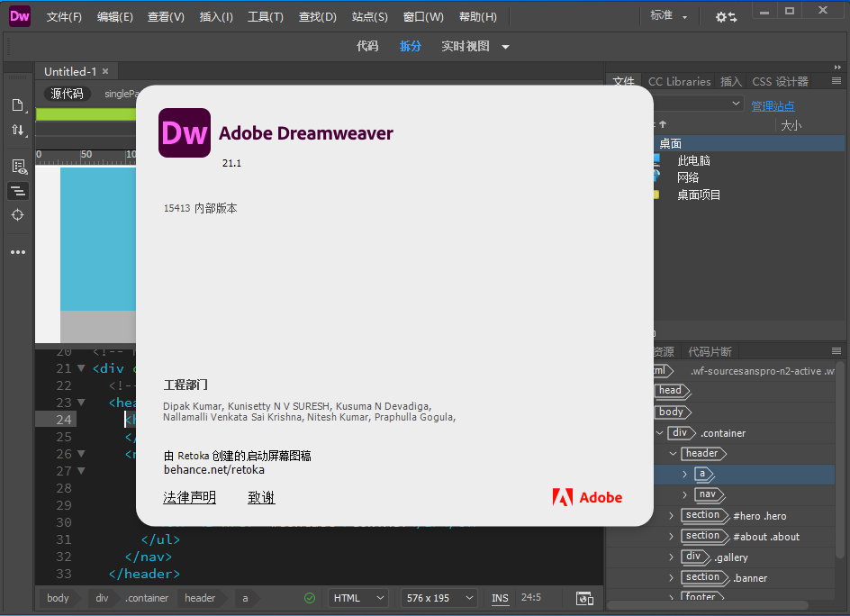The width and height of the screenshot is (850, 616).
Task: Open the 管理站点 manage sites link
Action: (x=773, y=105)
